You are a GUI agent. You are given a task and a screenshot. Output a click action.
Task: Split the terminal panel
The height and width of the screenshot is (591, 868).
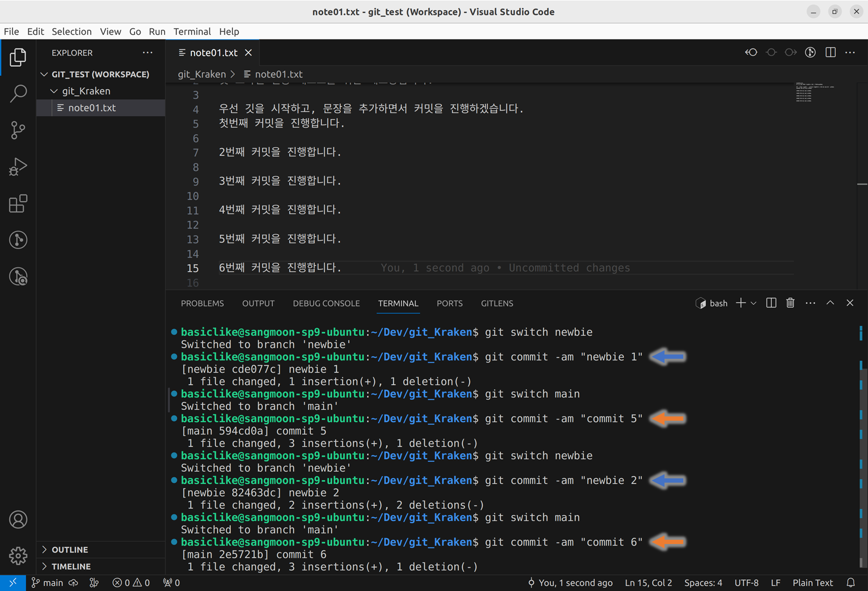771,303
